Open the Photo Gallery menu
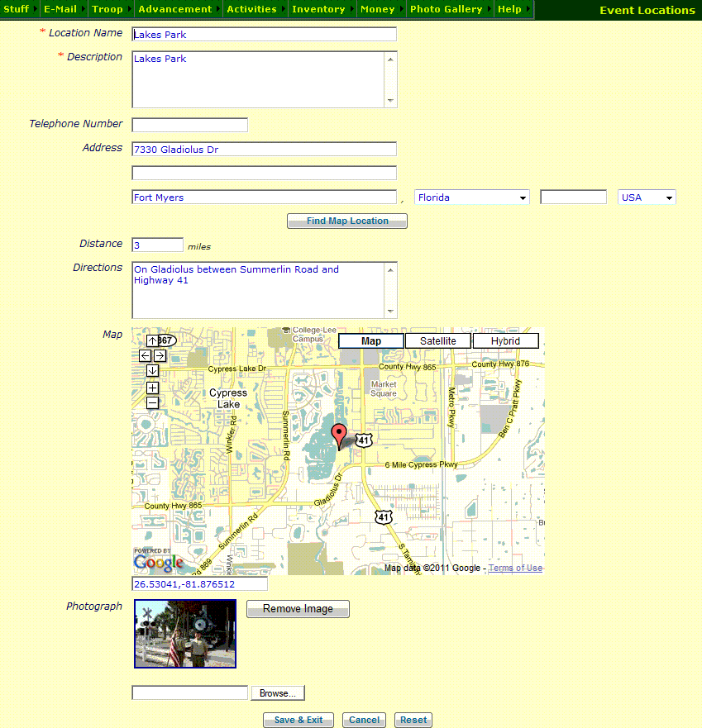The width and height of the screenshot is (702, 728). tap(449, 9)
